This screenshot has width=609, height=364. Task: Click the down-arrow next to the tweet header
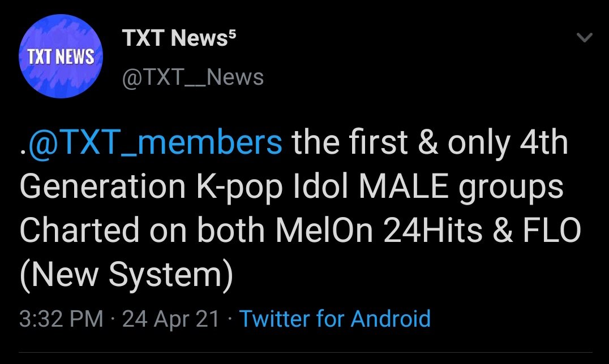tap(586, 37)
